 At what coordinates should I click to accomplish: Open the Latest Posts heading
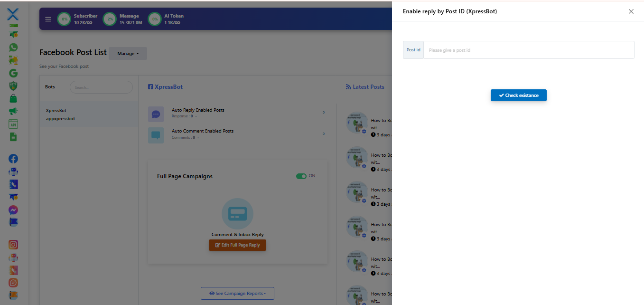365,87
